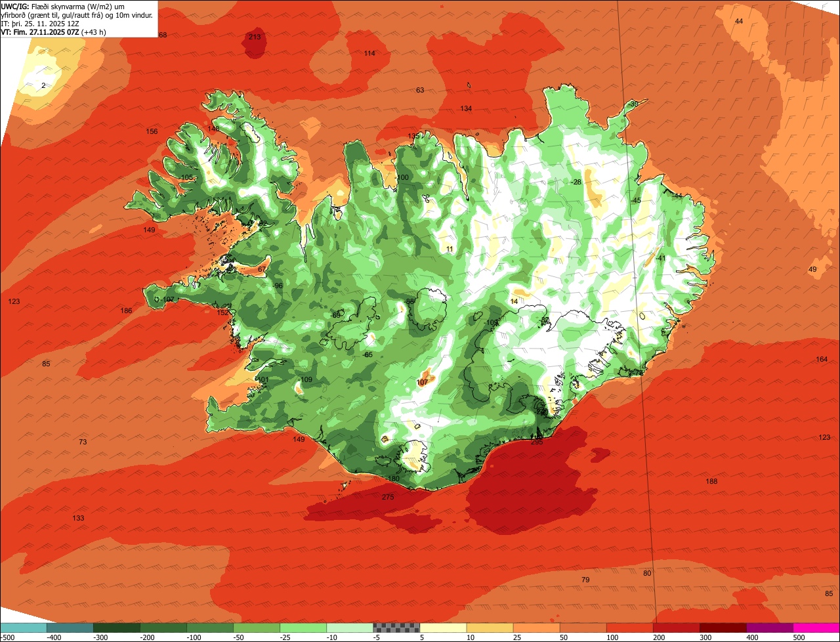840x642 pixels.
Task: Click the value 69 on Langjökull
Action: coord(337,315)
